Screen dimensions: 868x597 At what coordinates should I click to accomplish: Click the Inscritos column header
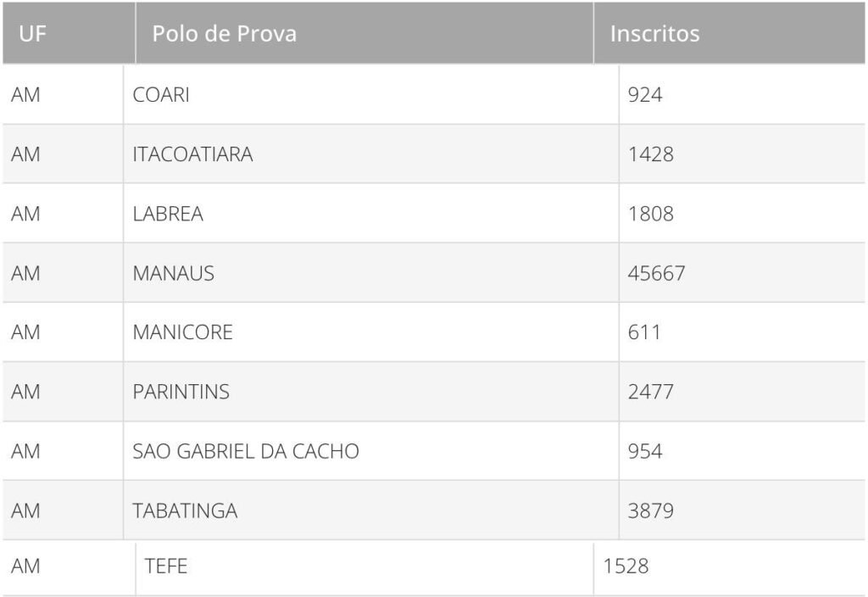pos(655,34)
